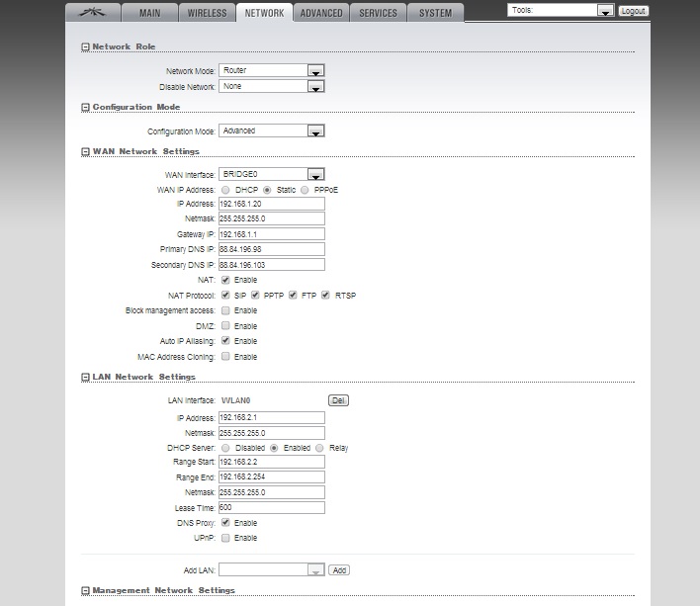Switch to the MAIN tab

[149, 13]
